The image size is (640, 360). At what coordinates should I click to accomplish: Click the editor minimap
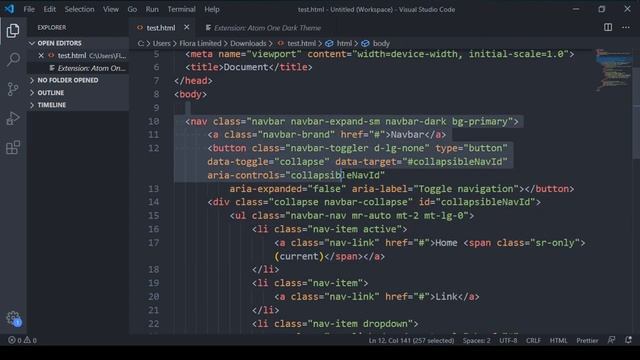pyautogui.click(x=614, y=69)
